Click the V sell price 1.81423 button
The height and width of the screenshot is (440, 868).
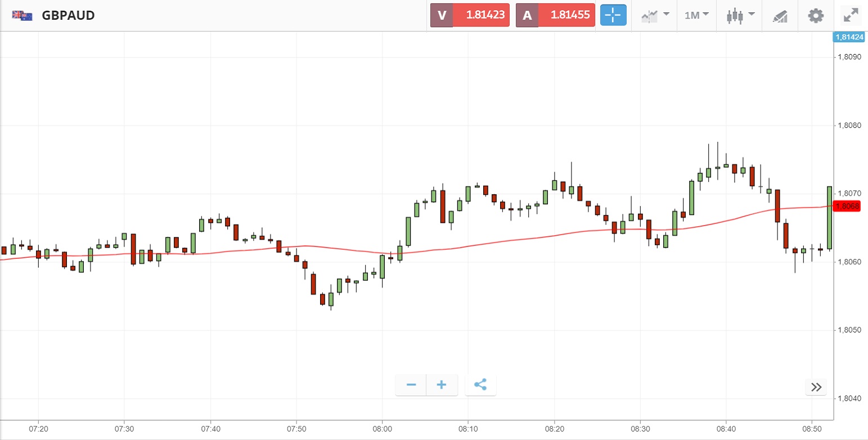(470, 15)
